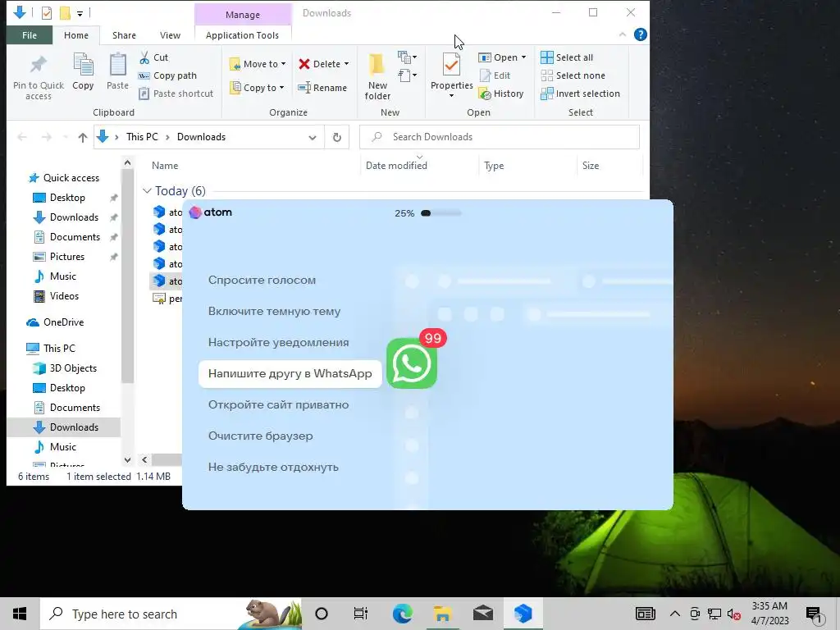
Task: Click the 25% installation progress bar
Action: click(x=441, y=213)
